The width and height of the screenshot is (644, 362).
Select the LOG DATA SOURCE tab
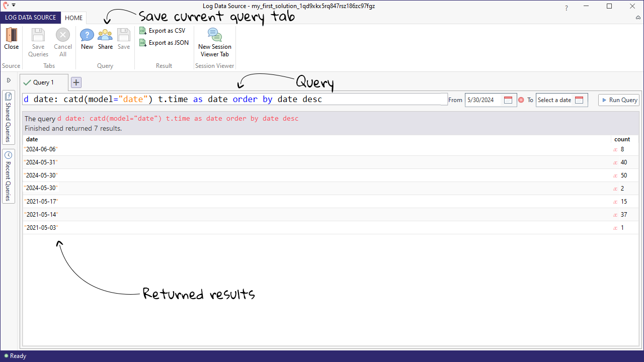30,18
